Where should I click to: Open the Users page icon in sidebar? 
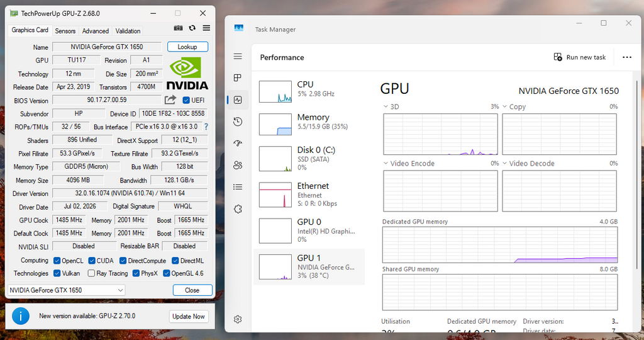tap(238, 165)
